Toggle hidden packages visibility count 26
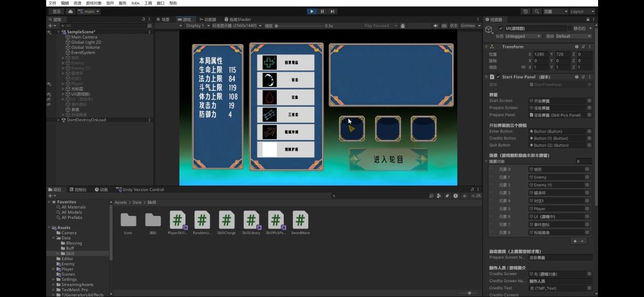 pyautogui.click(x=476, y=196)
